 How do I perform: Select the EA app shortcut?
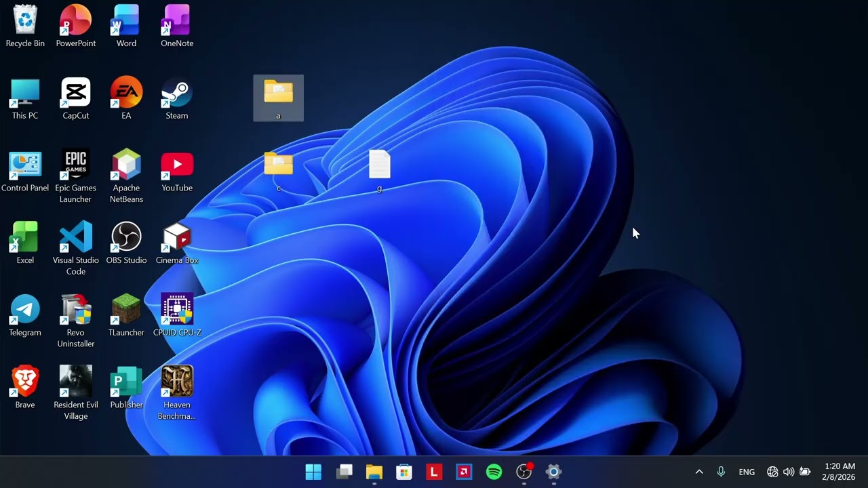pyautogui.click(x=126, y=99)
